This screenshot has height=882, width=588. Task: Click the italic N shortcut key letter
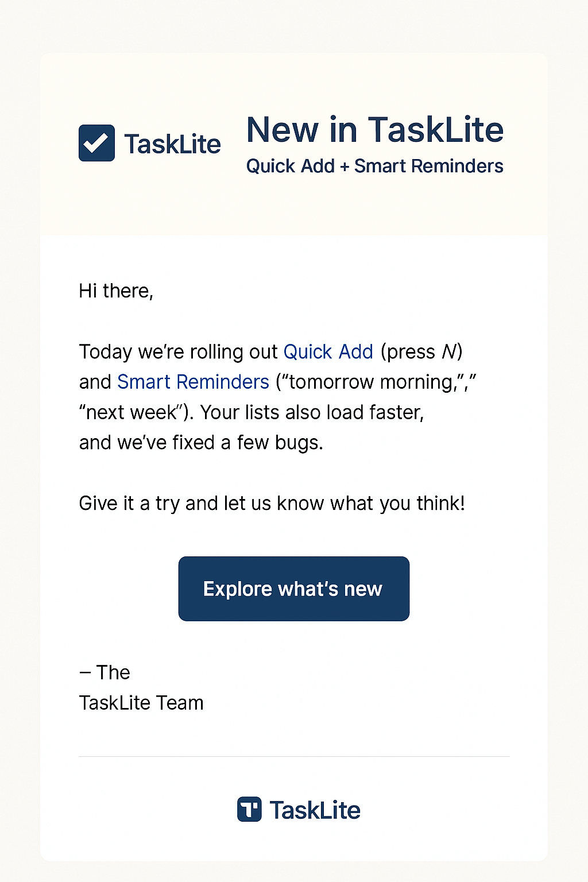click(x=449, y=351)
